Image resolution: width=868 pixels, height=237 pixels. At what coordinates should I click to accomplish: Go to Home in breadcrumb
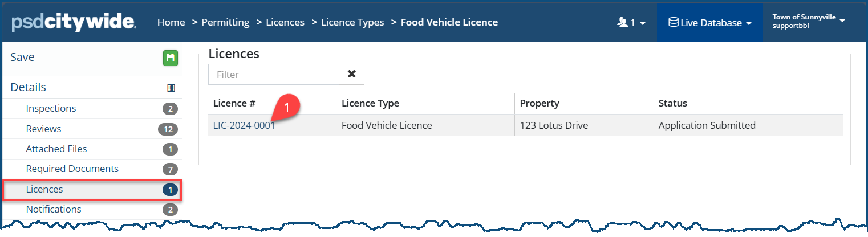coord(171,22)
